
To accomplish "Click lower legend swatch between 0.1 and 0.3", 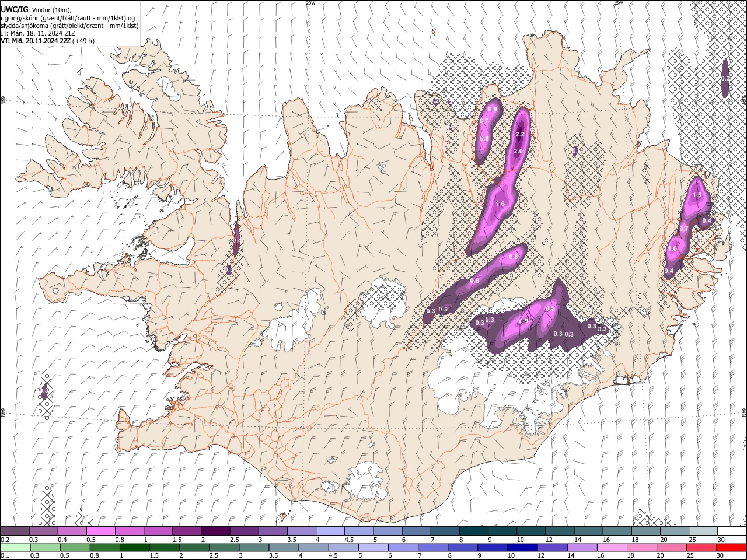I will tap(15, 547).
